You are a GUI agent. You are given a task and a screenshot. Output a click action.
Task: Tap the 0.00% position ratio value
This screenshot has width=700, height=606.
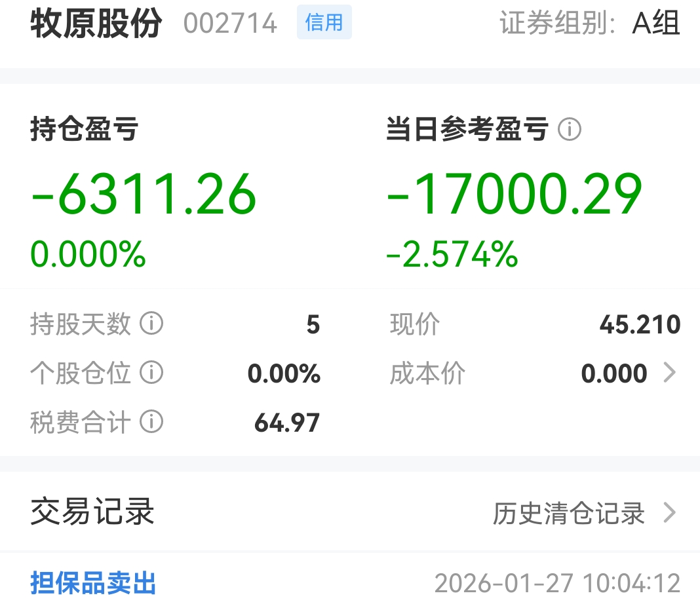coord(284,373)
